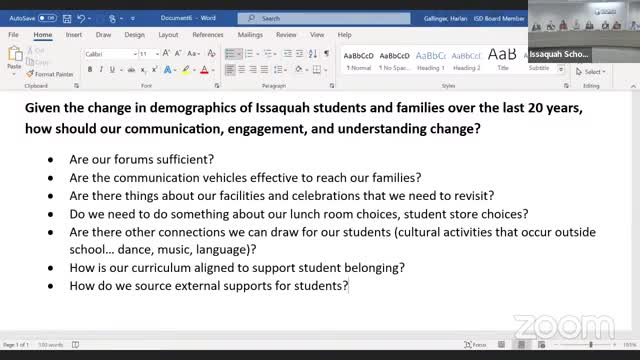640x360 pixels.
Task: Switch to the Design tab
Action: click(135, 35)
